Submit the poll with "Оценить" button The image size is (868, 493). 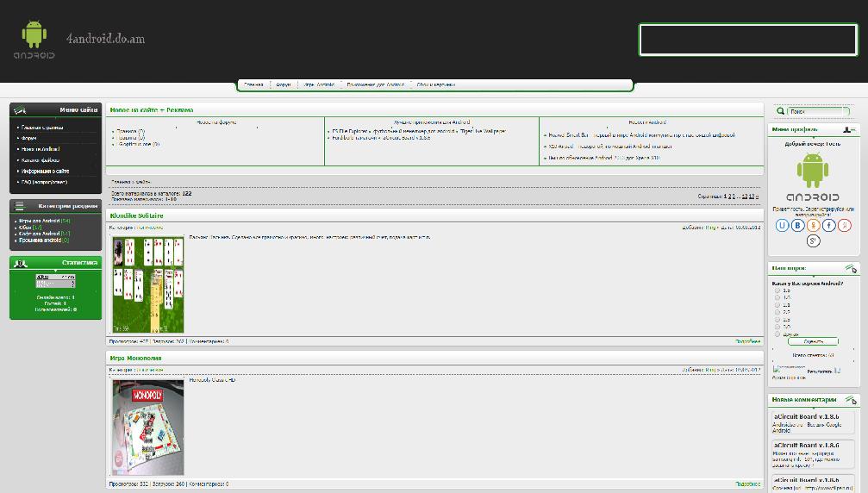[x=813, y=342]
